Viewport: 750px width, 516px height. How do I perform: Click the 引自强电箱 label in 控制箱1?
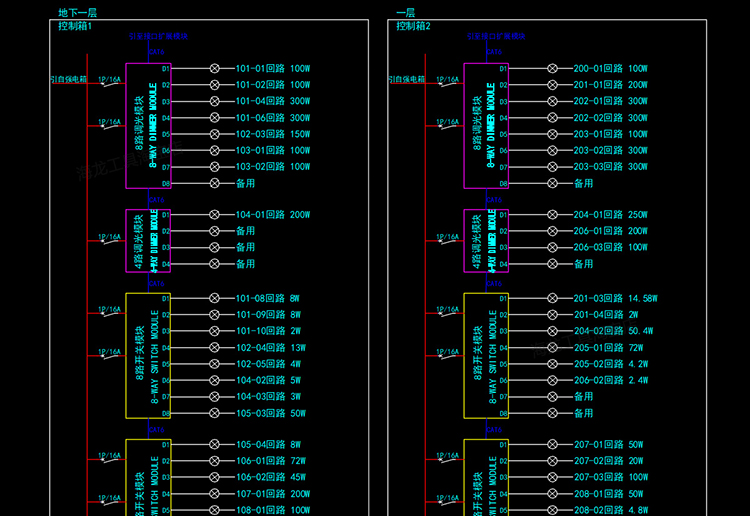[69, 79]
